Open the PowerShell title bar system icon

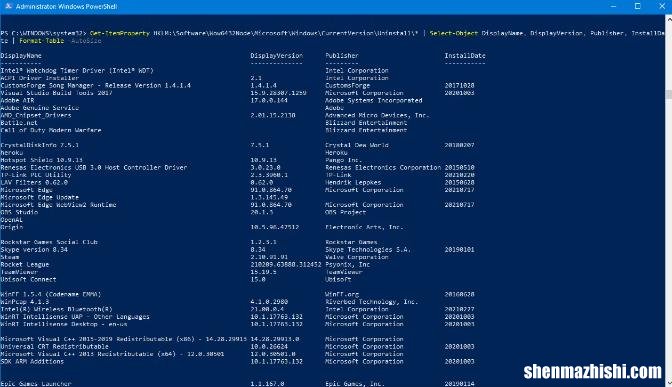point(8,6)
